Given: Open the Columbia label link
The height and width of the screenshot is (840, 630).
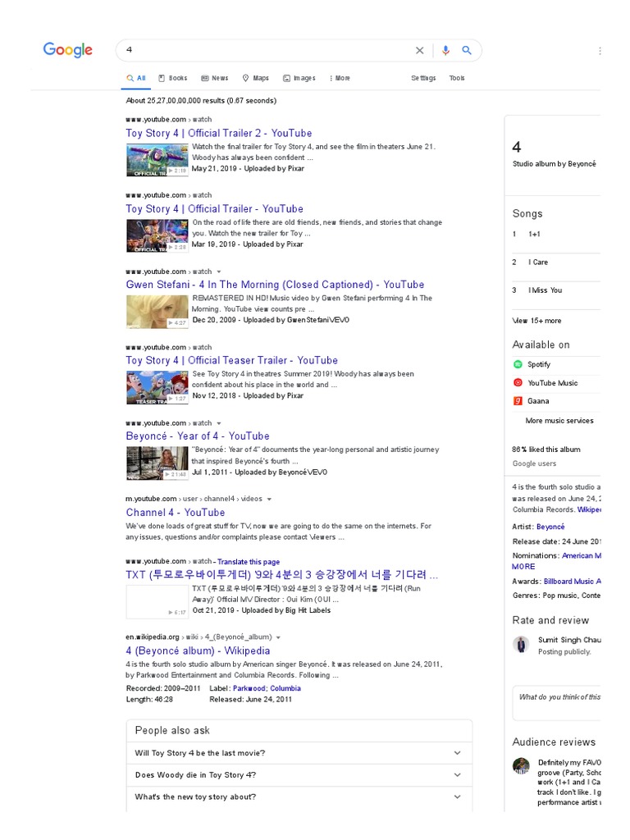Looking at the screenshot, I should pos(285,688).
